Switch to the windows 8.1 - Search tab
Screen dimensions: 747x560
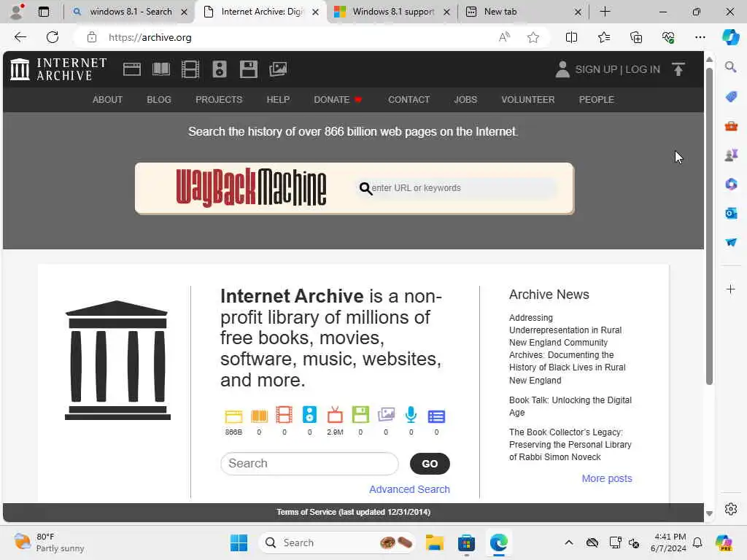[x=130, y=12]
